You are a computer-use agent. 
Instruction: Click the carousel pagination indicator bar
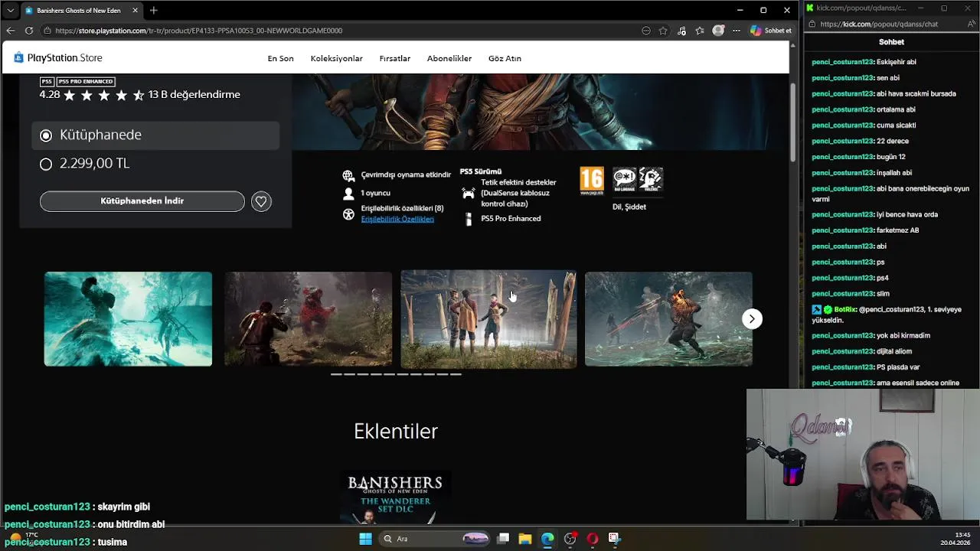(x=396, y=374)
